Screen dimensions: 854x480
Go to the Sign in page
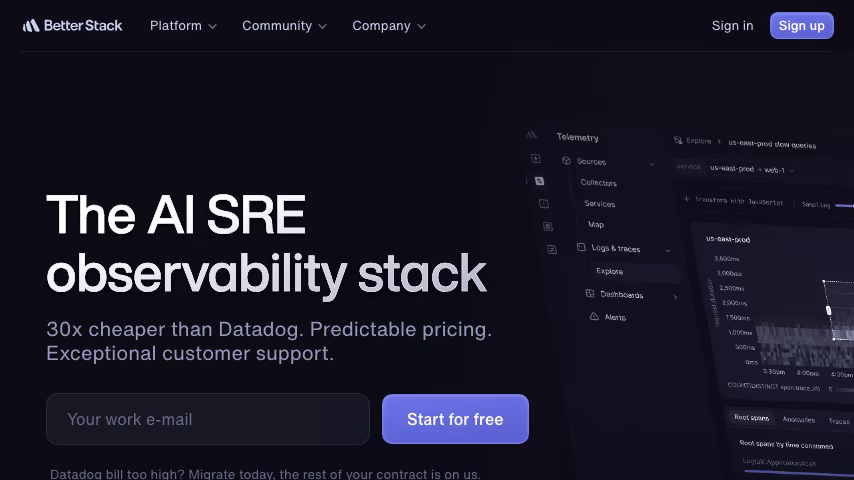point(732,26)
